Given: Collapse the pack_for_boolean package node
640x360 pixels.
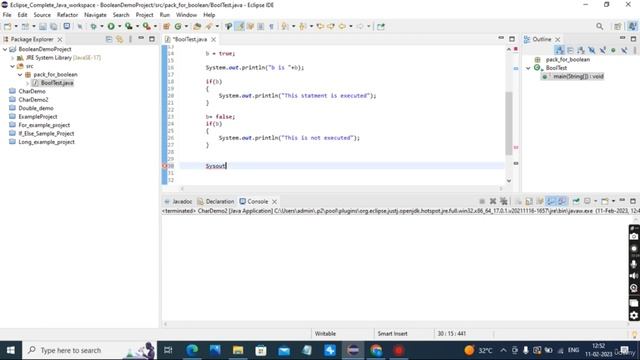Looking at the screenshot, I should pyautogui.click(x=20, y=75).
